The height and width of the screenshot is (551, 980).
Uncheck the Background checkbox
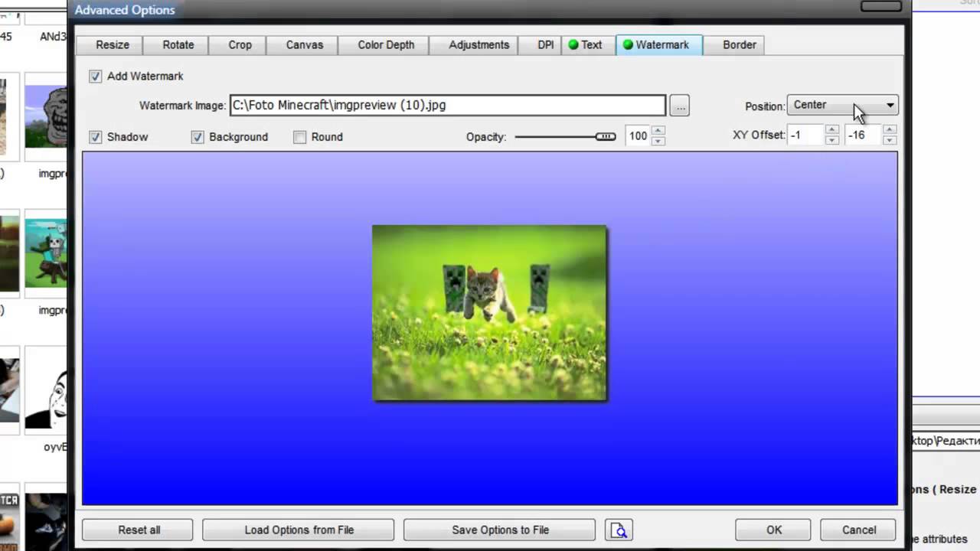point(198,137)
